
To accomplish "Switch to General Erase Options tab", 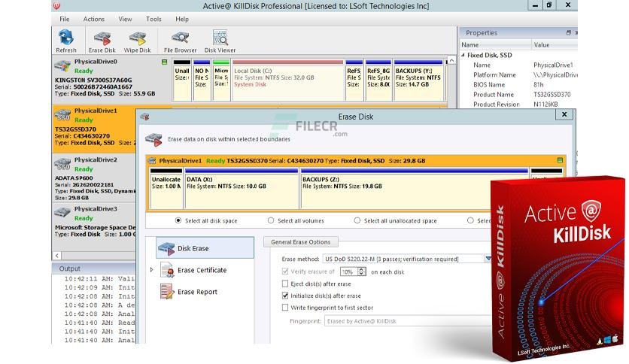I will 301,242.
